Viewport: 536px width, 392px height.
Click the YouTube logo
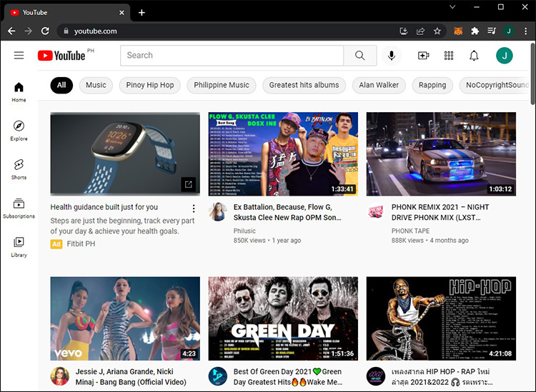pyautogui.click(x=61, y=56)
